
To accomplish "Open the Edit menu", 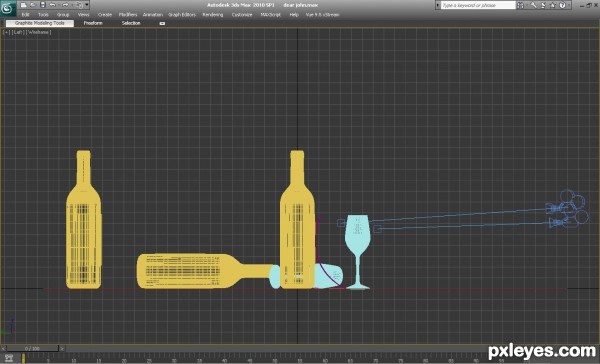I will pyautogui.click(x=25, y=15).
